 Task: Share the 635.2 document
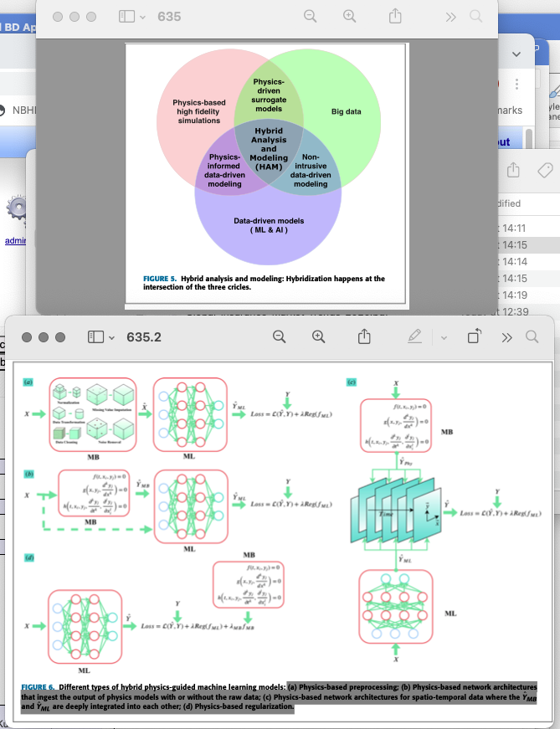[x=363, y=336]
